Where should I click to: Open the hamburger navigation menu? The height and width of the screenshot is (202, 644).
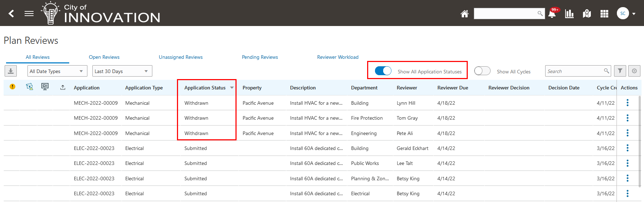(29, 14)
